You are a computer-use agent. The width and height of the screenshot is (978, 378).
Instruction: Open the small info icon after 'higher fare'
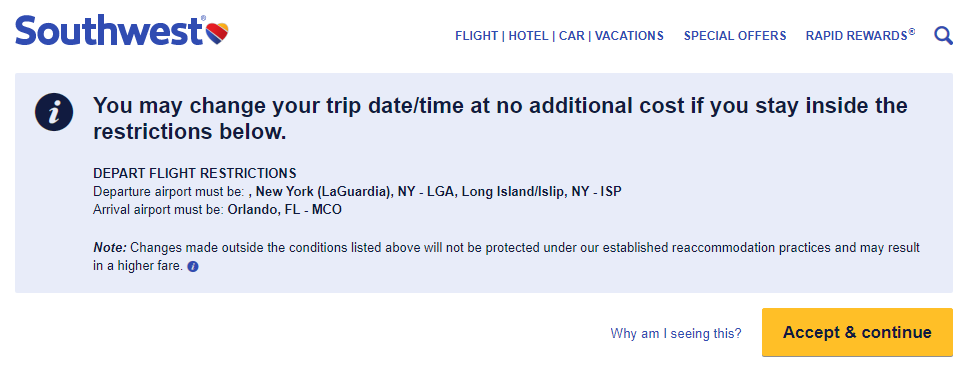tap(193, 266)
